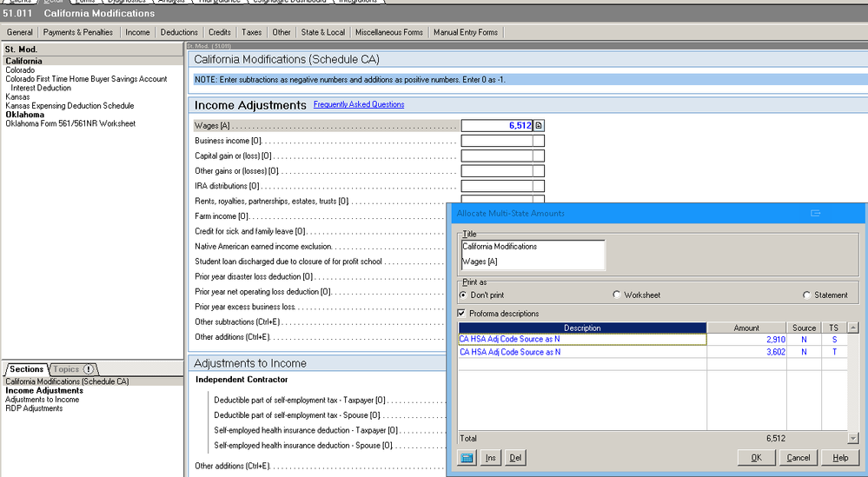Go to Income Adjustments section
The image size is (868, 477).
coord(44,390)
